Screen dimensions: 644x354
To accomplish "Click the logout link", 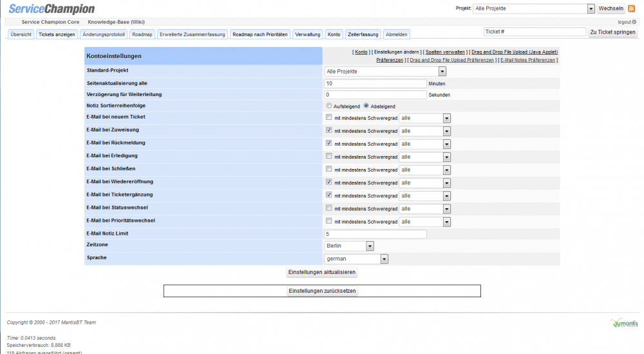I will 627,22.
